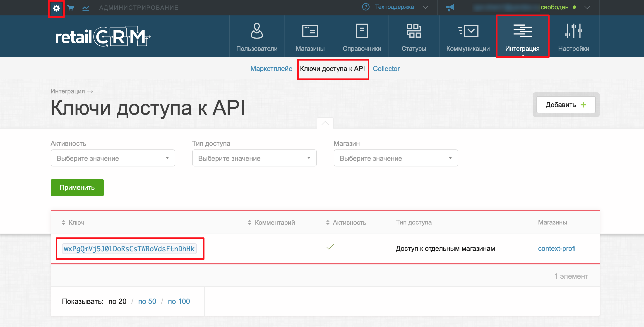Switch to the Collector tab
644x327 pixels.
(386, 69)
